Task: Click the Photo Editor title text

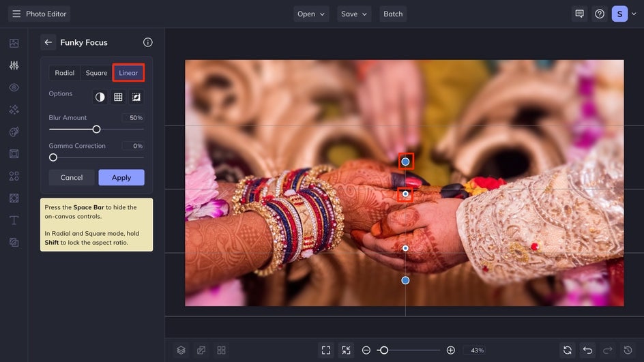Action: coord(46,14)
